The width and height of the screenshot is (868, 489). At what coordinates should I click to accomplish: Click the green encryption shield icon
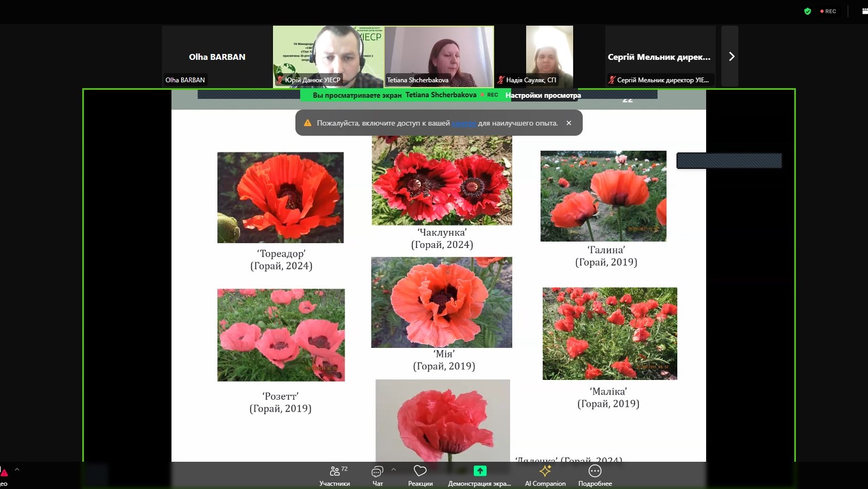(x=807, y=11)
